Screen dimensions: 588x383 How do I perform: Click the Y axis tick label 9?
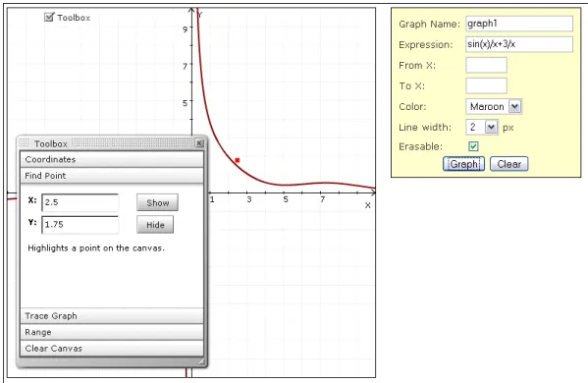185,28
